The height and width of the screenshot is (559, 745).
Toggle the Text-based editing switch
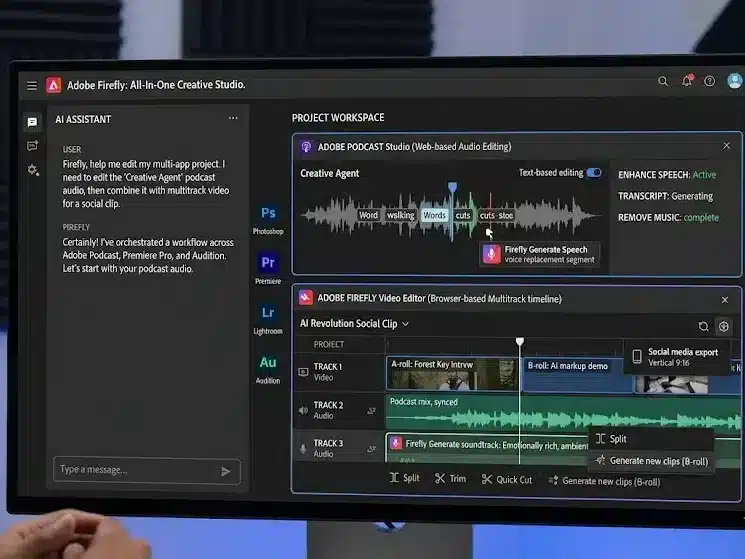594,172
